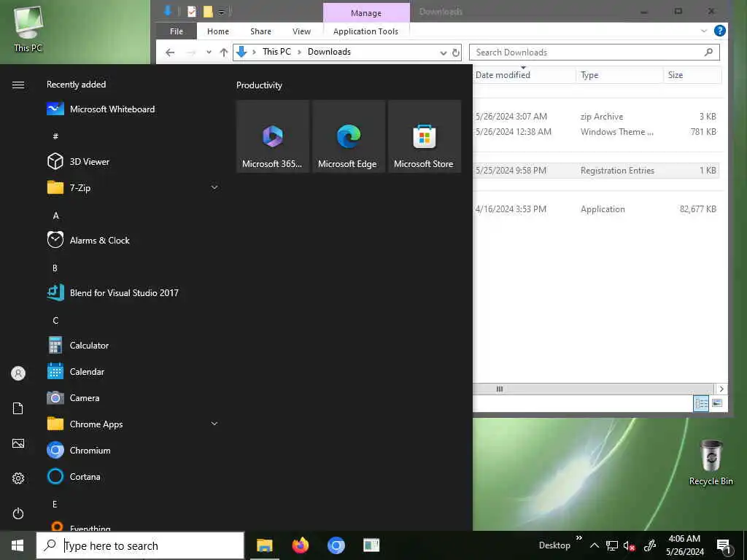
Task: Open Chrome Apps folder icon
Action: point(55,424)
